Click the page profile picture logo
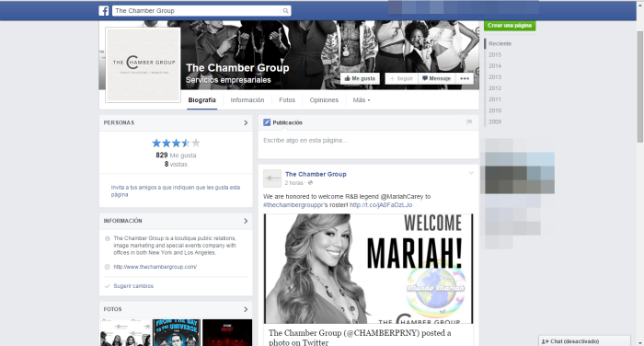 143,65
